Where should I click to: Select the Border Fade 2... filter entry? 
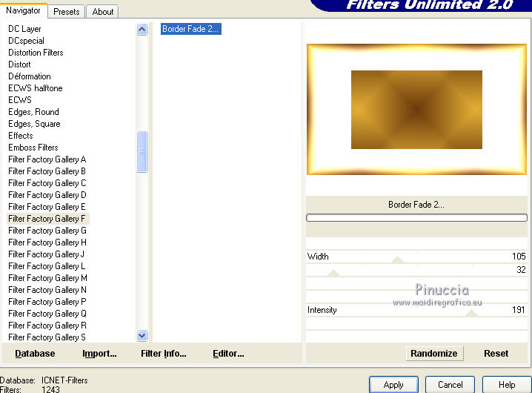point(190,29)
